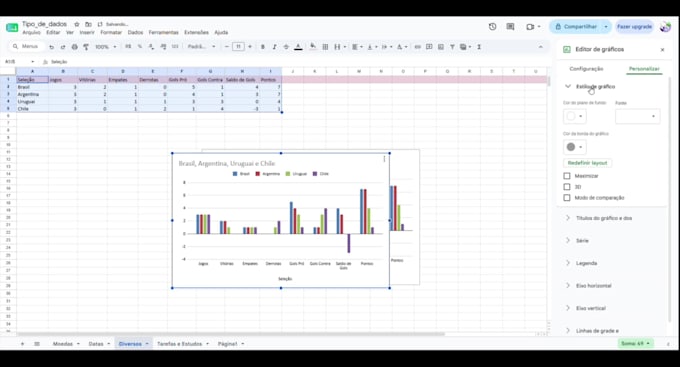Image resolution: width=680 pixels, height=367 pixels.
Task: Enable the 3D checkbox
Action: 567,187
